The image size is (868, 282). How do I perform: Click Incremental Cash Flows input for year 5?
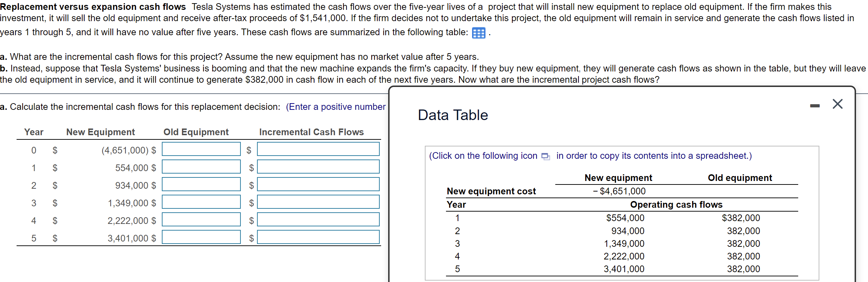click(318, 237)
